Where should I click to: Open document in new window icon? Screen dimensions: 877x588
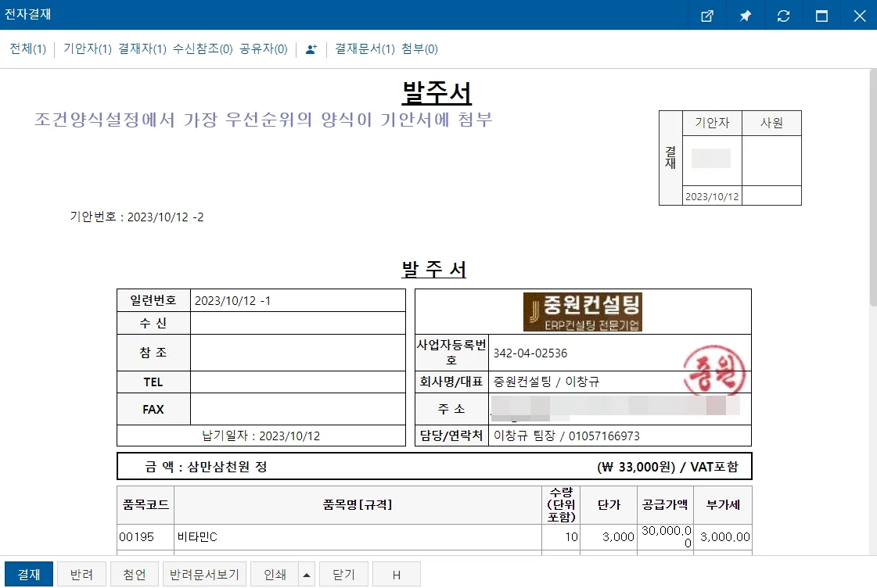(x=707, y=16)
